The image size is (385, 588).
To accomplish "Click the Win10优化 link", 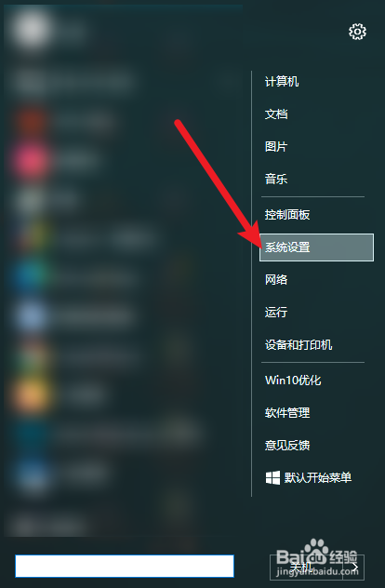I will click(x=293, y=381).
